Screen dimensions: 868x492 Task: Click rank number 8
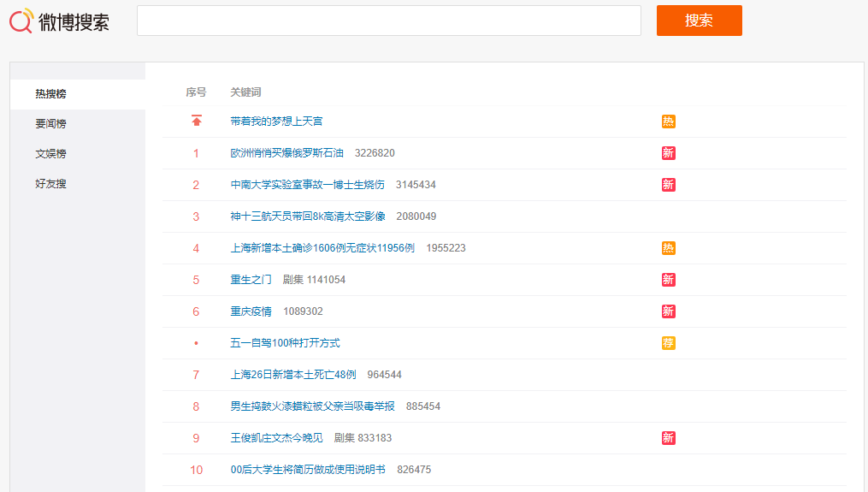pos(196,406)
